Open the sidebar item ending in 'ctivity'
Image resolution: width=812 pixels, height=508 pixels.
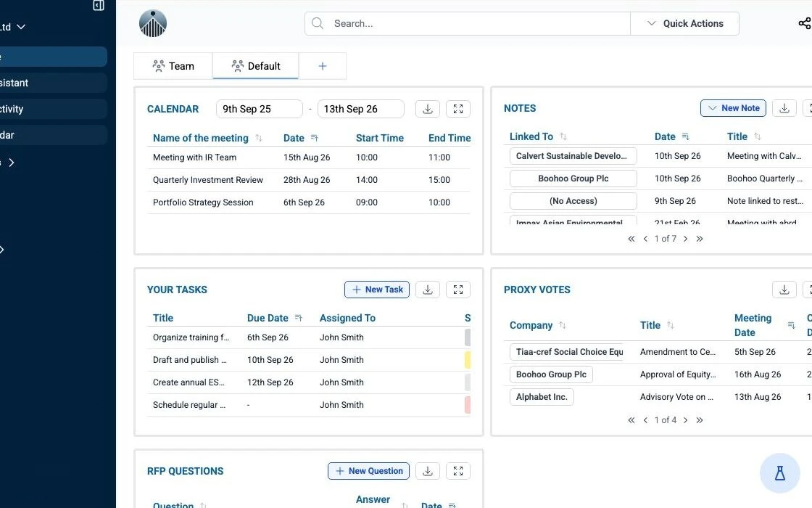(x=54, y=109)
